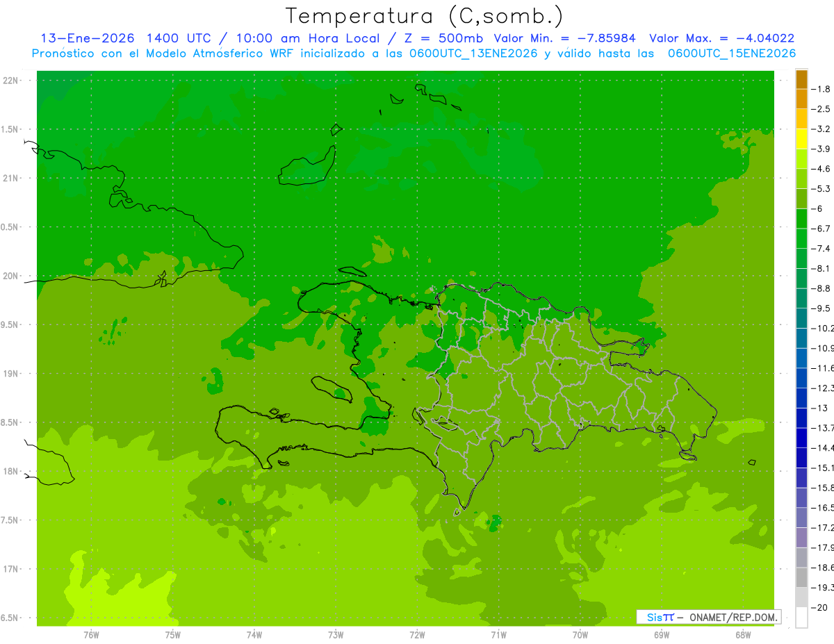Click the "18N" latitude label
The height and width of the screenshot is (644, 834).
click(x=11, y=472)
